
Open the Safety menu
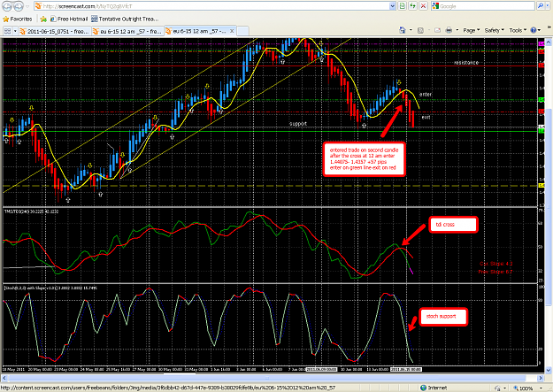pos(494,30)
